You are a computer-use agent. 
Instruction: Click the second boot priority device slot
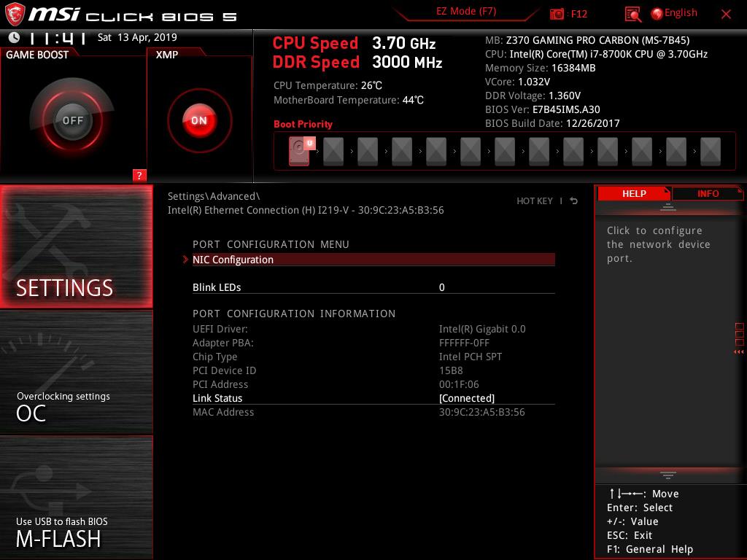click(x=333, y=152)
